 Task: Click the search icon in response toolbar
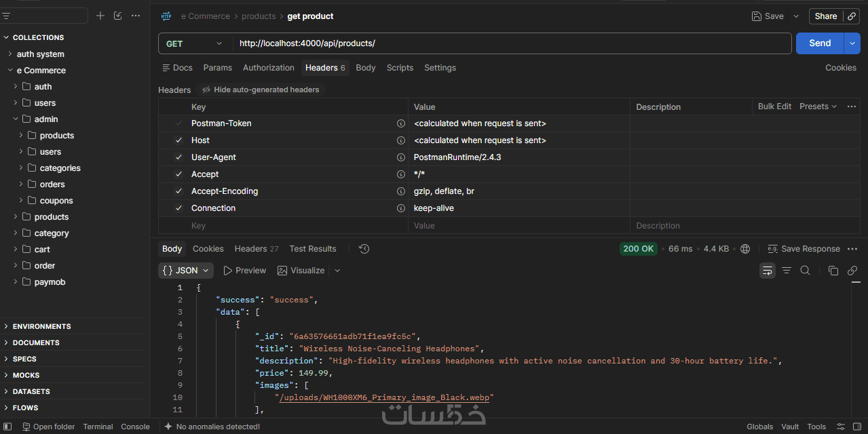(x=805, y=271)
